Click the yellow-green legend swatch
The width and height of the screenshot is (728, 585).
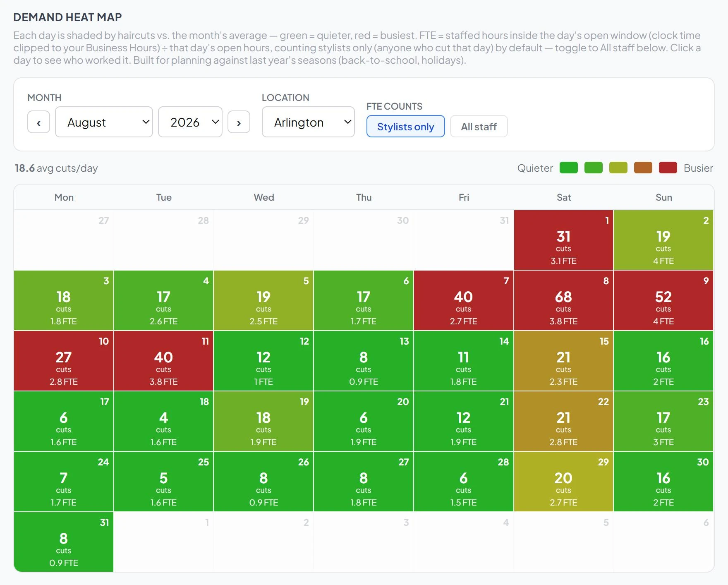click(x=618, y=168)
